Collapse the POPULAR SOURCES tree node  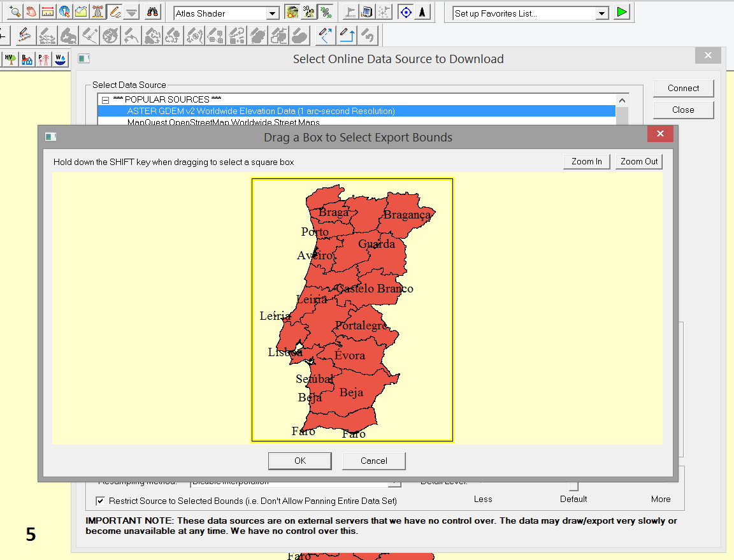(105, 100)
